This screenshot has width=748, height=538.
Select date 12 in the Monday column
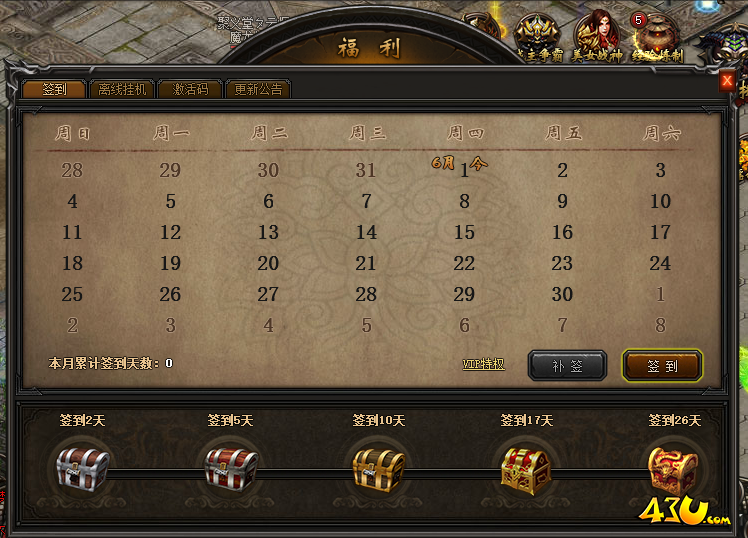(x=170, y=232)
